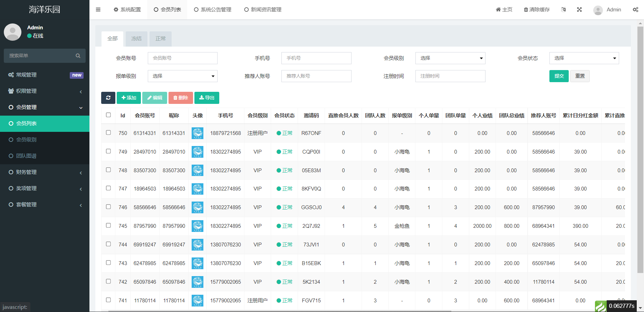
Task: Select the 冻结 filter tab
Action: coord(136,39)
